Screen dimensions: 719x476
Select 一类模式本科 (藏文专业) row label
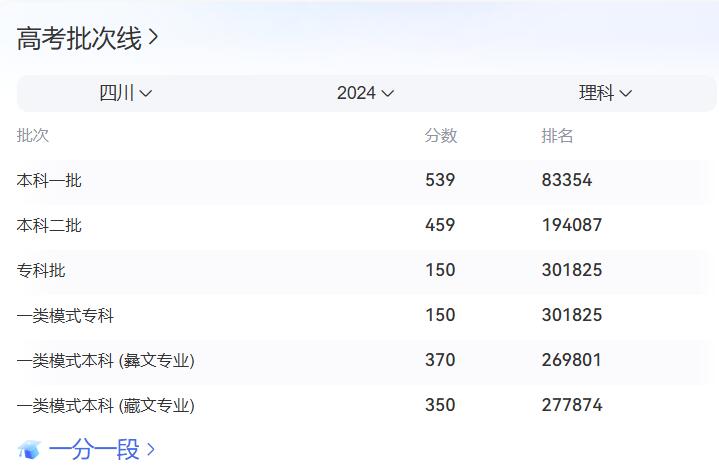[x=105, y=405]
